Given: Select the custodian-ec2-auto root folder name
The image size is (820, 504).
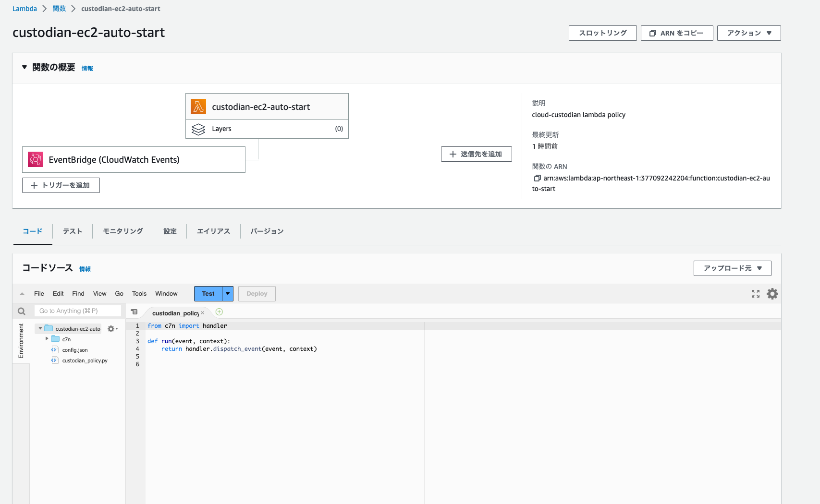Looking at the screenshot, I should tap(78, 329).
